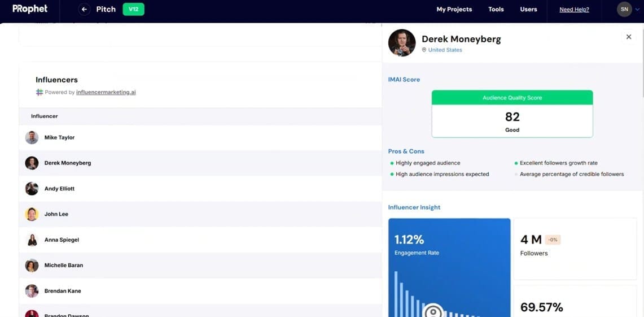Close the Derek Moneyberg details panel
The width and height of the screenshot is (644, 317).
click(628, 37)
